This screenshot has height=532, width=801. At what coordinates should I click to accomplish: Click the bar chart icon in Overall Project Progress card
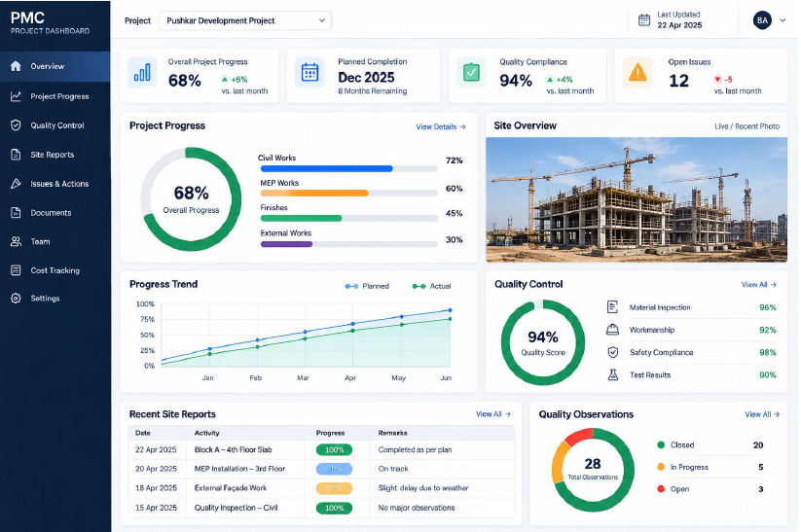[x=142, y=73]
